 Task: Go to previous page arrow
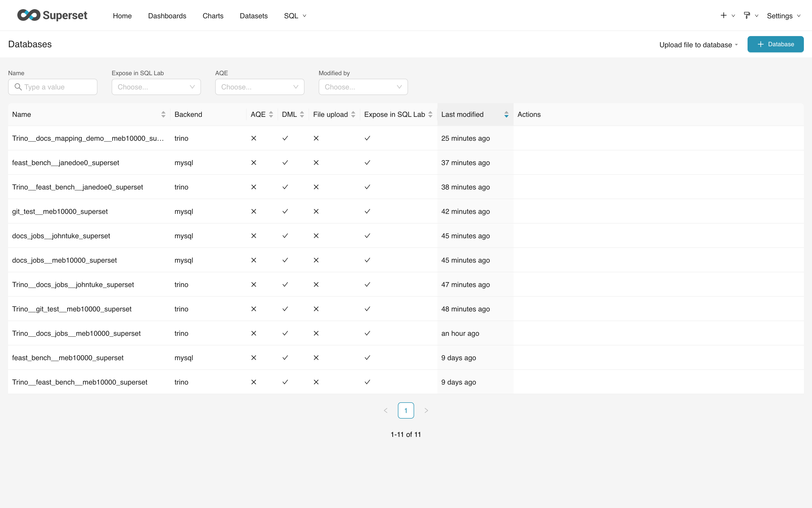tap(385, 410)
